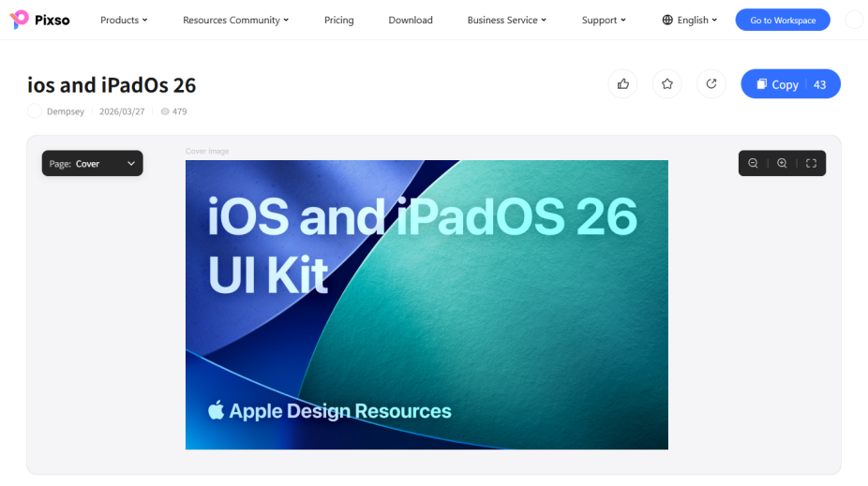Open the user avatar in header

pyautogui.click(x=854, y=20)
